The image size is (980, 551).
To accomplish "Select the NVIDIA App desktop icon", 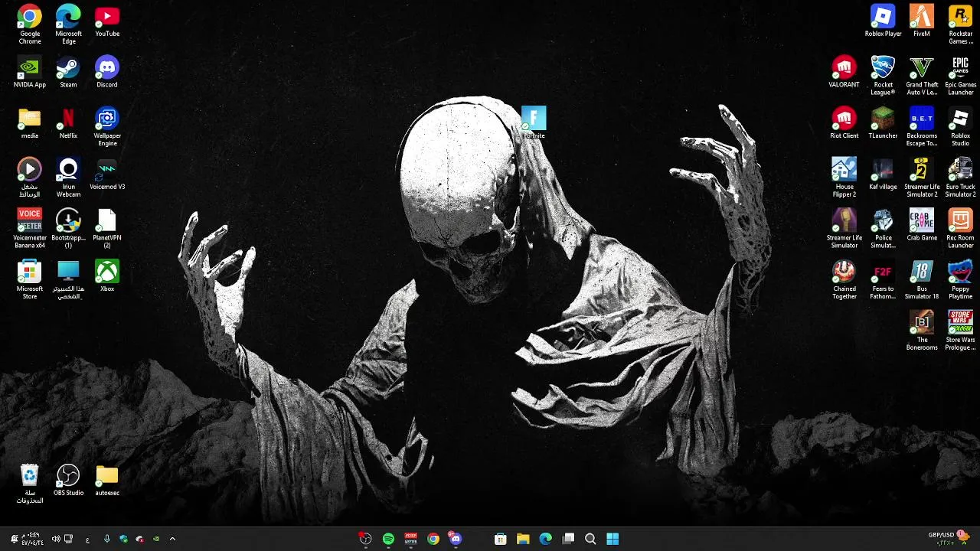I will [30, 72].
